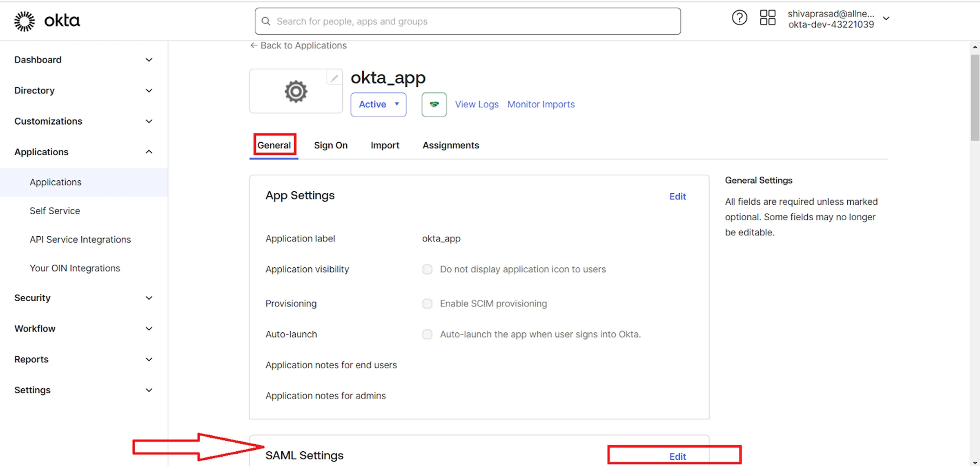Select the General tab
This screenshot has height=466, width=980.
coord(274,145)
